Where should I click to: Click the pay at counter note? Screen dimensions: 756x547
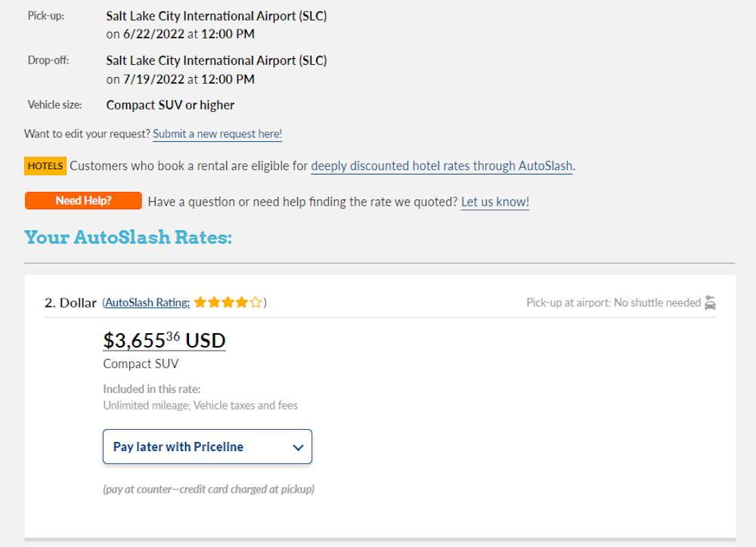[x=209, y=489]
